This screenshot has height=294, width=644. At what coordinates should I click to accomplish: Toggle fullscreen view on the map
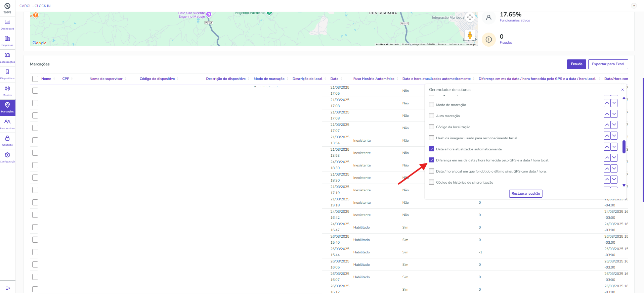point(470,17)
